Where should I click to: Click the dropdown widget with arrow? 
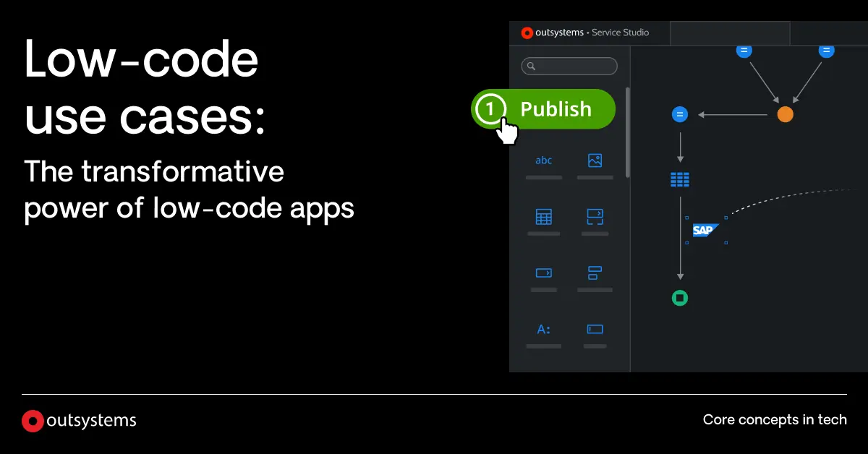(543, 273)
